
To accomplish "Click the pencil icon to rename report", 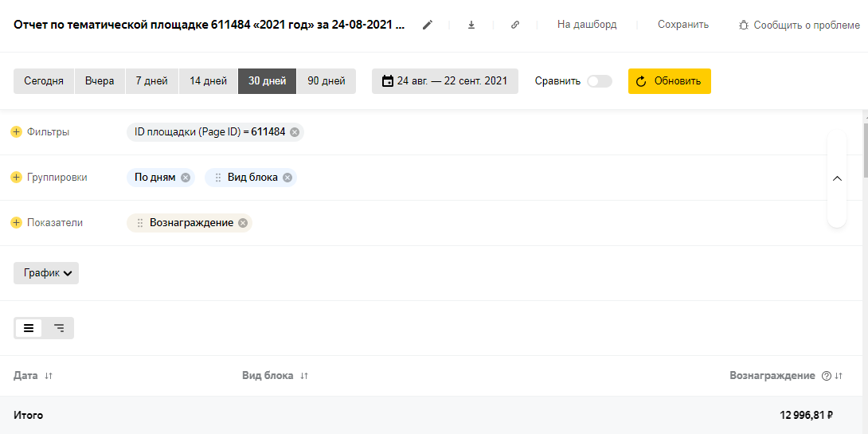I will [x=428, y=25].
